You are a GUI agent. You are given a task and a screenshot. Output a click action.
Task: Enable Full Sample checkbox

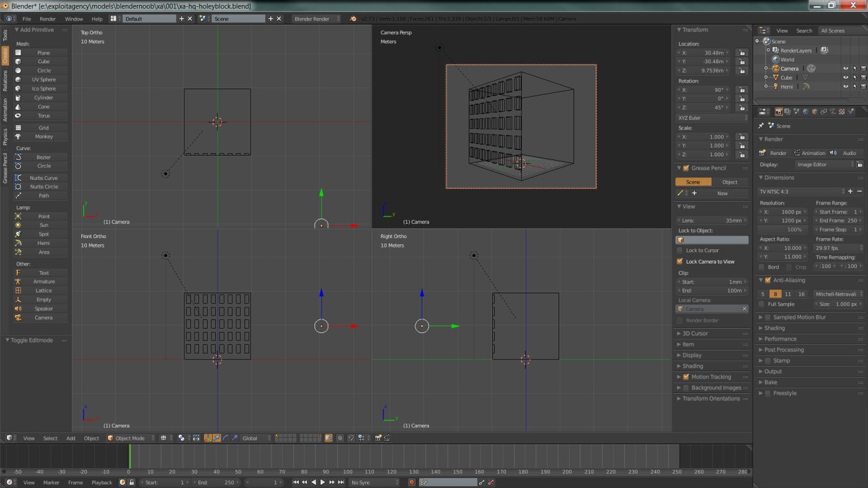click(762, 304)
